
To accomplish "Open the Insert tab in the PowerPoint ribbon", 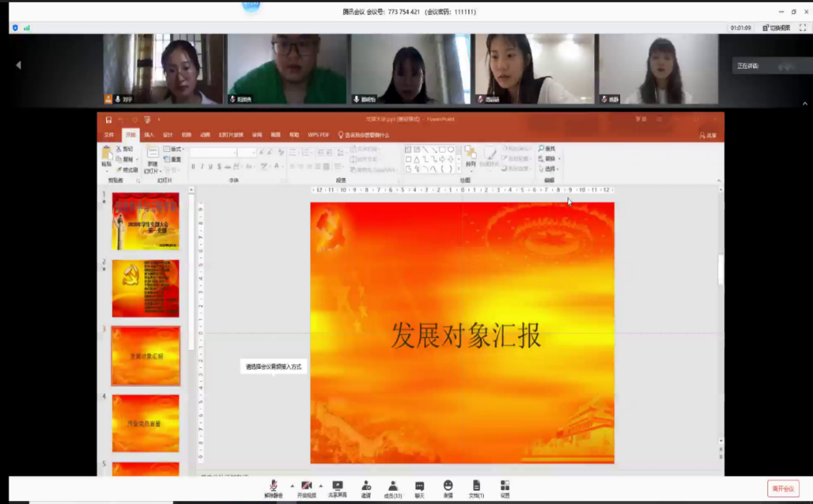I will click(149, 135).
